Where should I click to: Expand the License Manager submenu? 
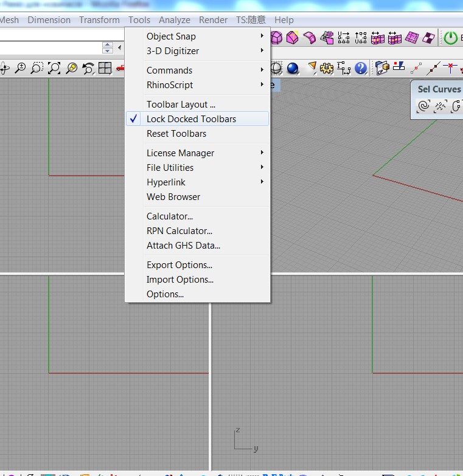click(x=197, y=153)
